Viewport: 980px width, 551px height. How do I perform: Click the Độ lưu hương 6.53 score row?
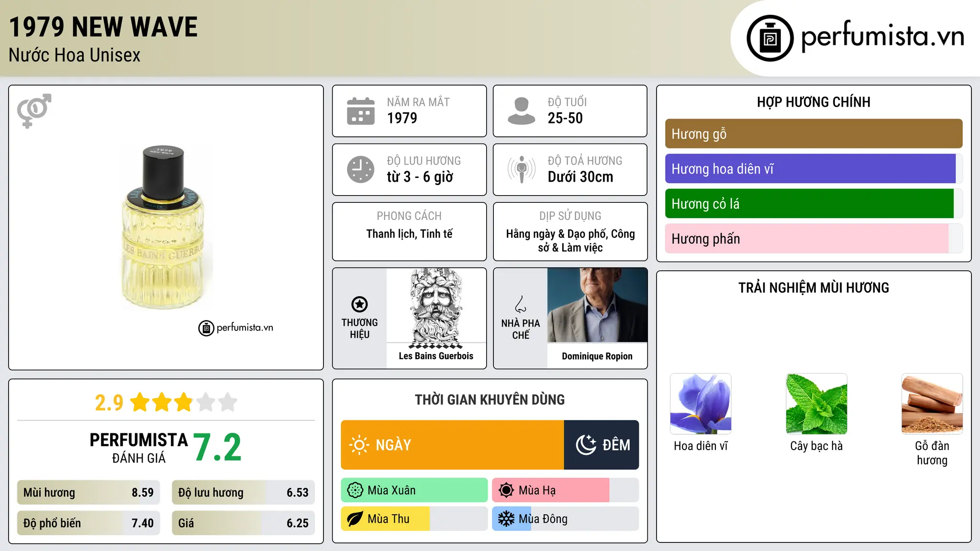click(243, 493)
